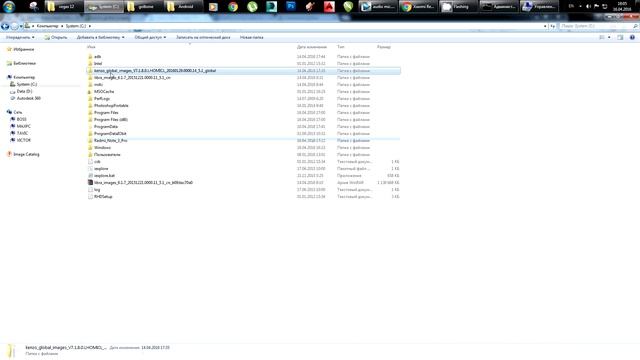Select the ProgramData folder name
This screenshot has height=360, width=640.
[x=106, y=127]
